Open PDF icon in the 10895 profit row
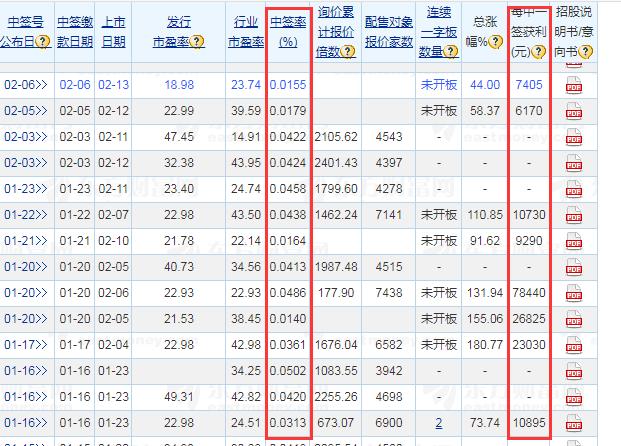The width and height of the screenshot is (621, 446). (x=574, y=423)
